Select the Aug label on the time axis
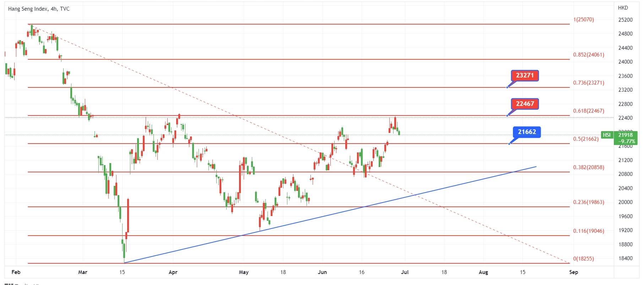The height and width of the screenshot is (285, 644). tap(483, 272)
